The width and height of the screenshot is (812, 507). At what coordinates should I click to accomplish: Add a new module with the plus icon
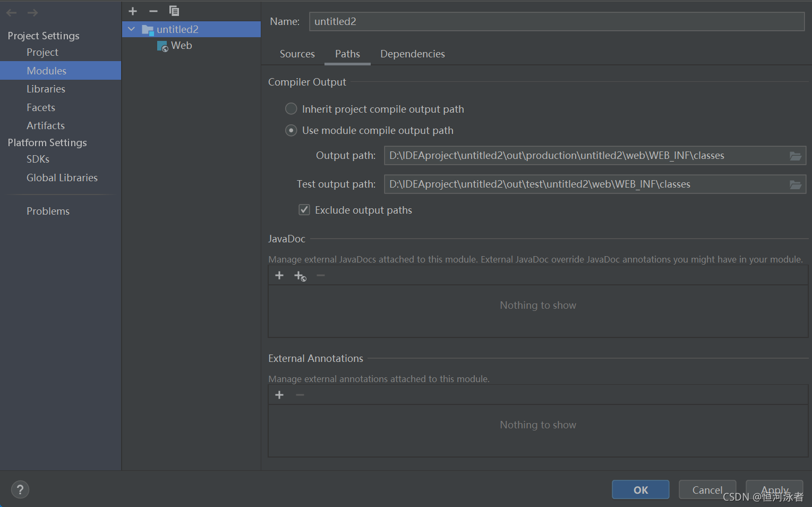pyautogui.click(x=133, y=11)
